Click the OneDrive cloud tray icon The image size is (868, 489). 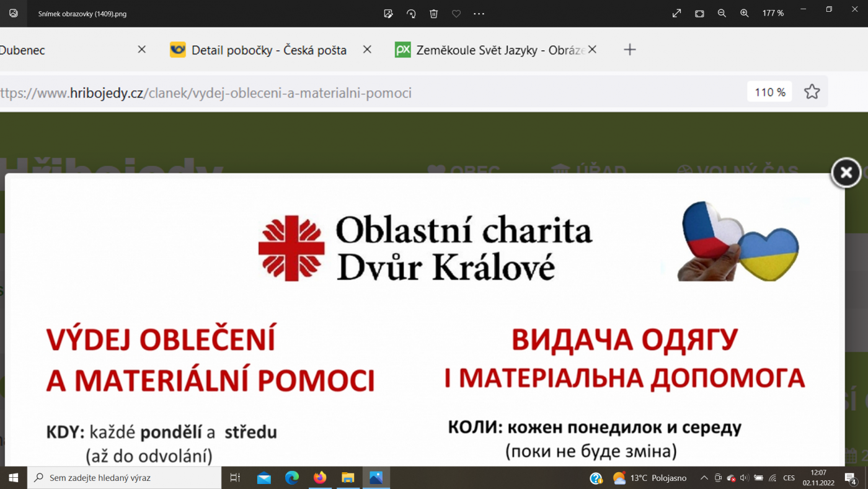click(x=731, y=478)
